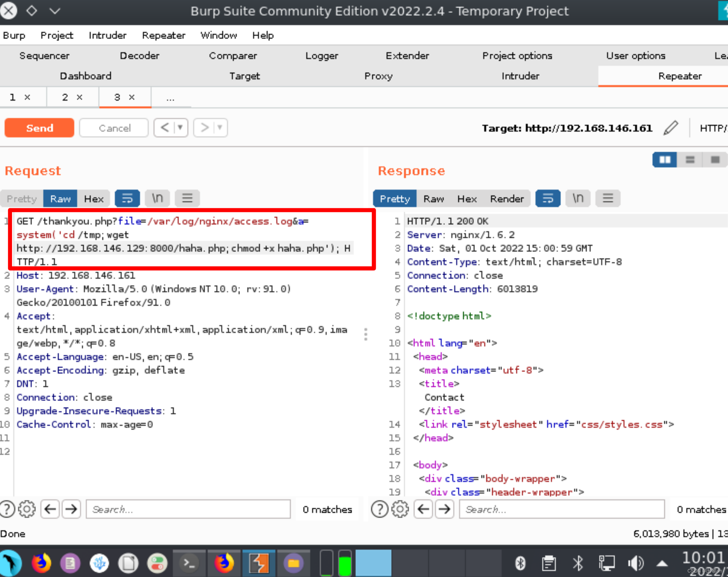This screenshot has width=728, height=577.
Task: Switch Response view to Render
Action: [x=506, y=199]
